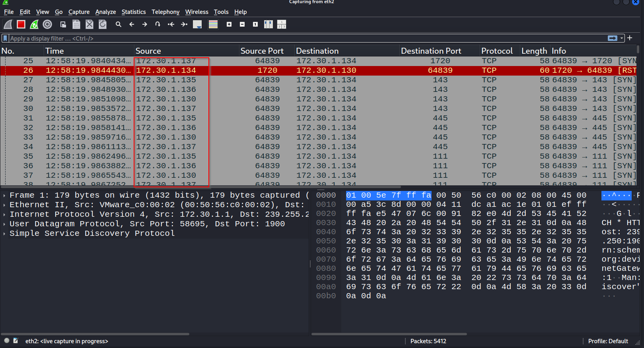Click the Go to specified packet icon

point(158,25)
